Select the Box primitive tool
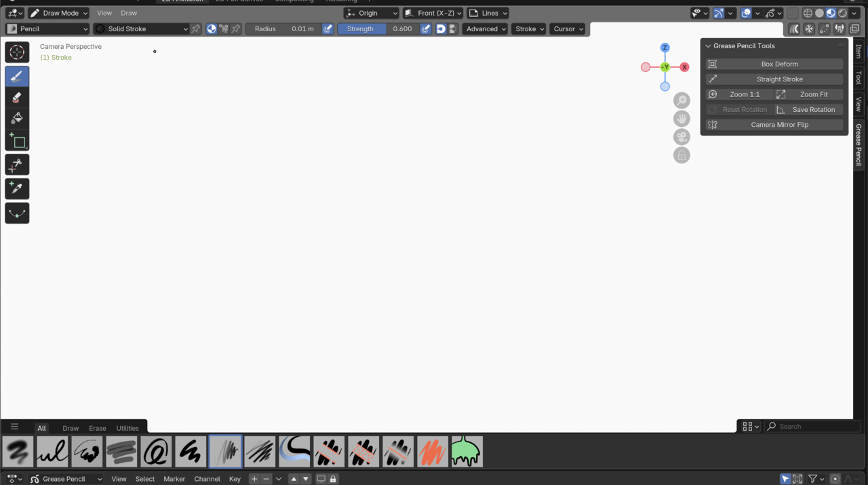868x485 pixels. [17, 141]
